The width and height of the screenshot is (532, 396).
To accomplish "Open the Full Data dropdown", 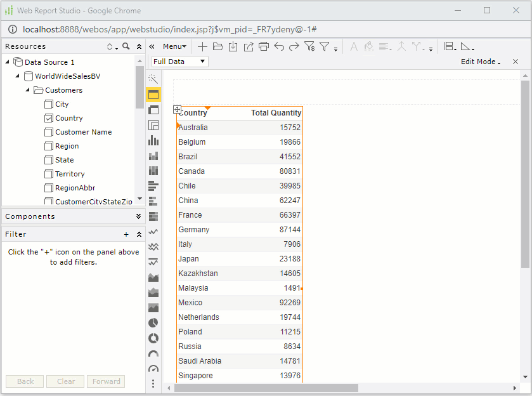I will coord(178,62).
